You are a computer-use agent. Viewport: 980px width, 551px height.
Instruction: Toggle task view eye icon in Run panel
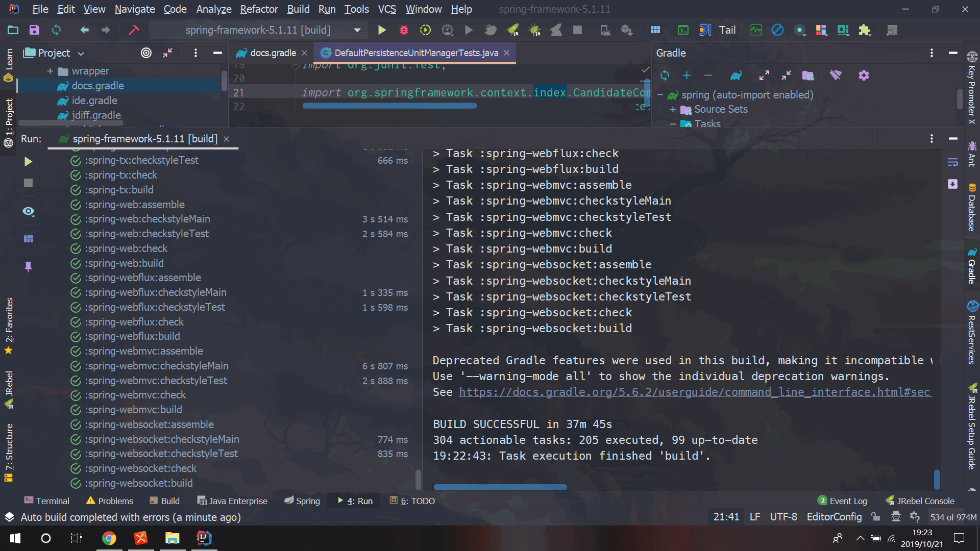pyautogui.click(x=28, y=211)
